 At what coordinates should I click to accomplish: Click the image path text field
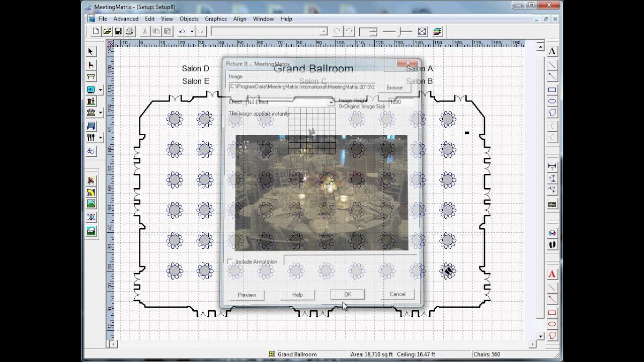(x=302, y=87)
